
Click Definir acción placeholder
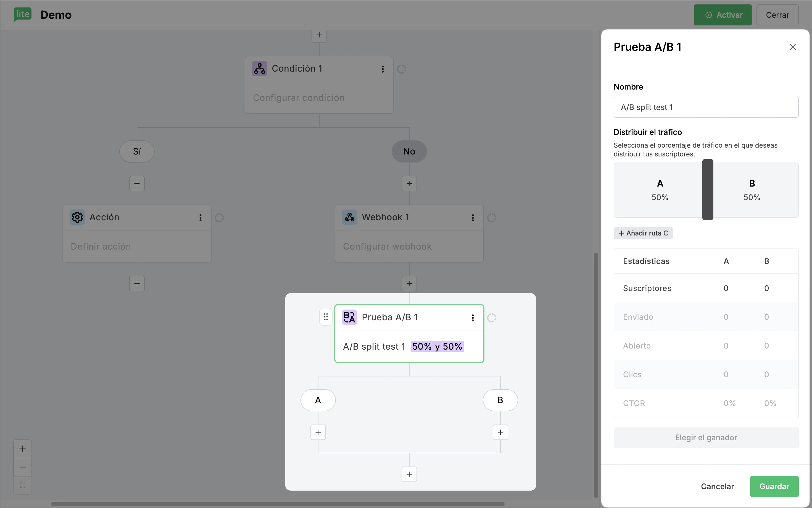[101, 247]
